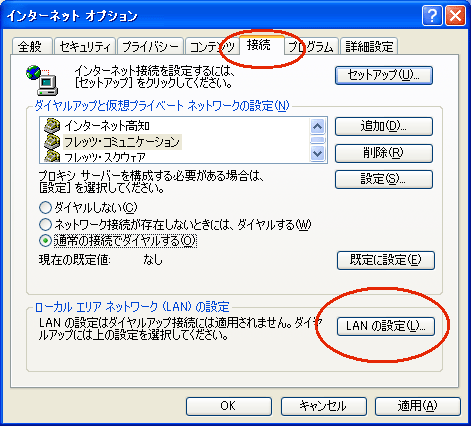The image size is (471, 426).
Task: Click 適用 to apply settings
Action: point(418,406)
